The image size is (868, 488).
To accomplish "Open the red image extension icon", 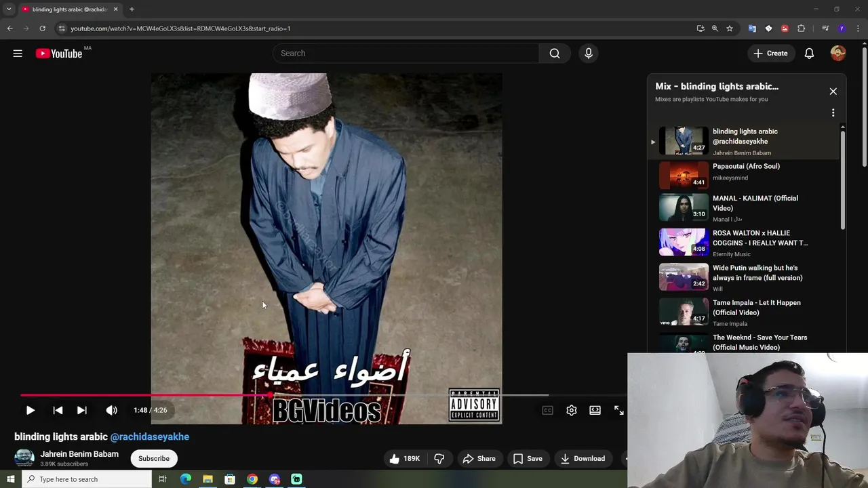I will coord(785,28).
